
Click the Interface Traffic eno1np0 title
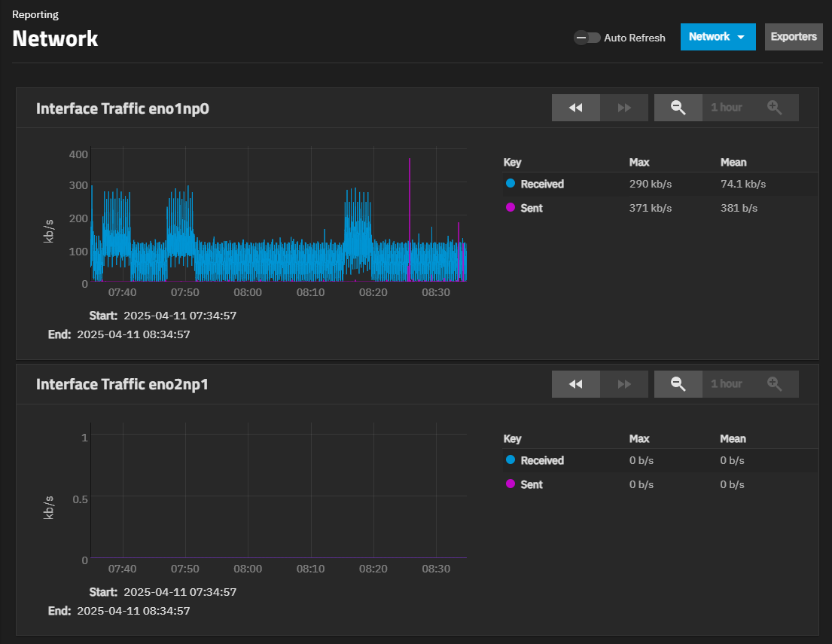click(123, 108)
